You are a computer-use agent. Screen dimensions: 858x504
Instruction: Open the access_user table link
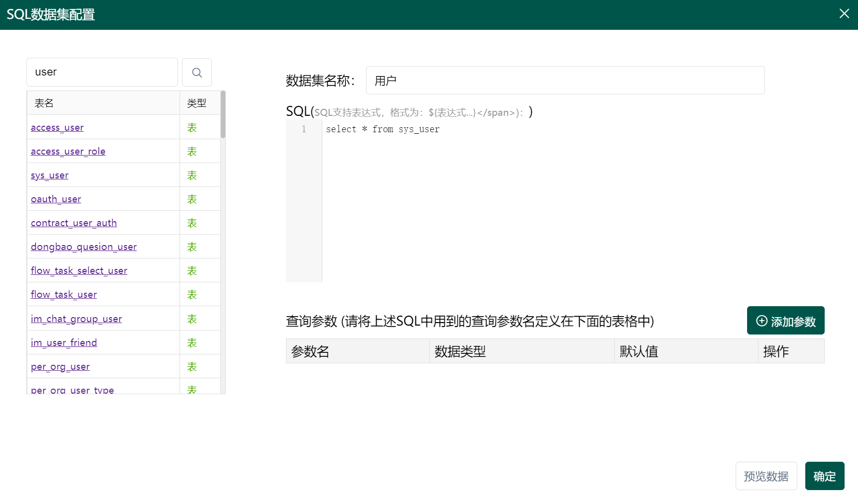pos(57,127)
